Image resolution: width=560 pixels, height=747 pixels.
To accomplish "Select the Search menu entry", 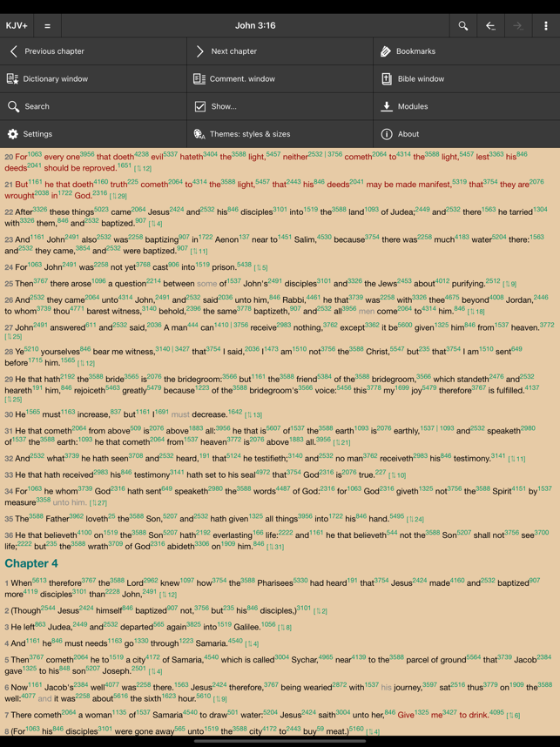I will click(93, 106).
